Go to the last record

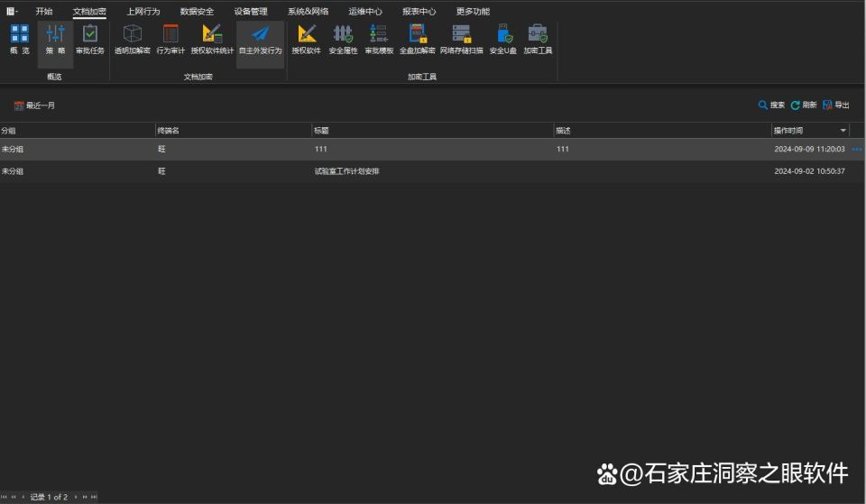pos(94,497)
